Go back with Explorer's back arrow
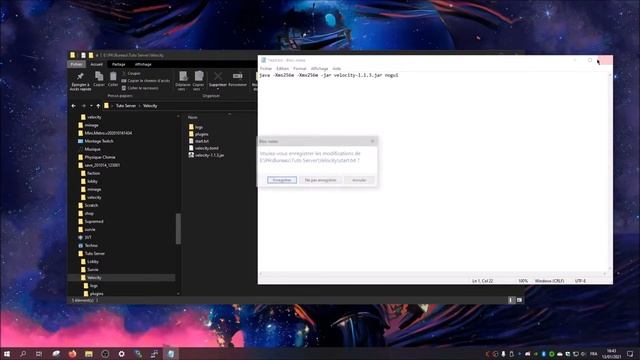Viewport: 640px width, 360px height. 73,106
